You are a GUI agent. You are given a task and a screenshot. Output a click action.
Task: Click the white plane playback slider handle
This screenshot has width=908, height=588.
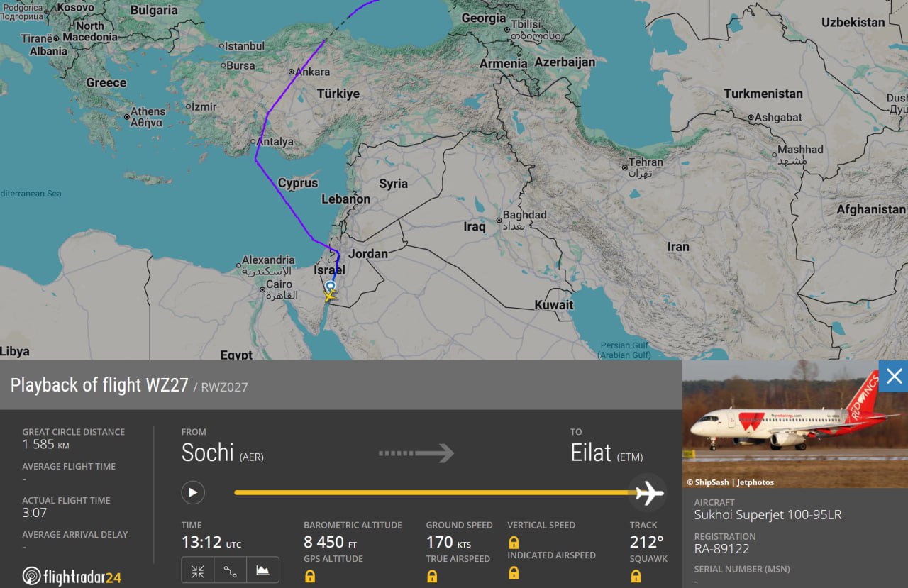point(648,492)
